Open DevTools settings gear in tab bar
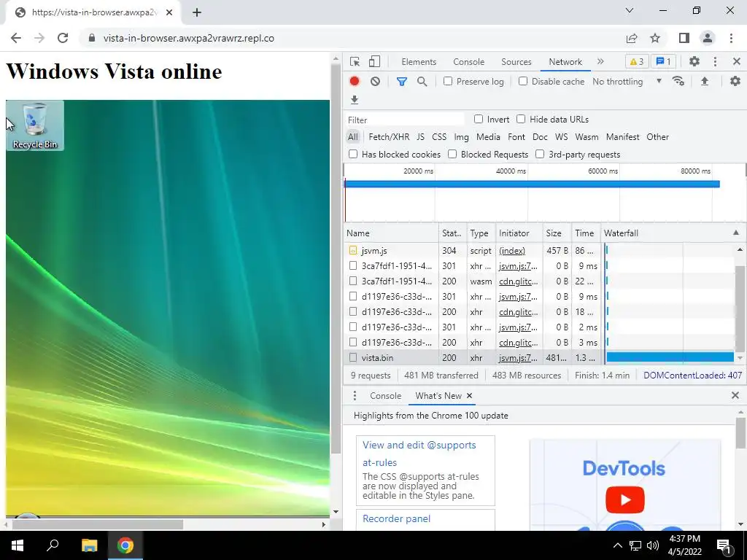 (694, 61)
